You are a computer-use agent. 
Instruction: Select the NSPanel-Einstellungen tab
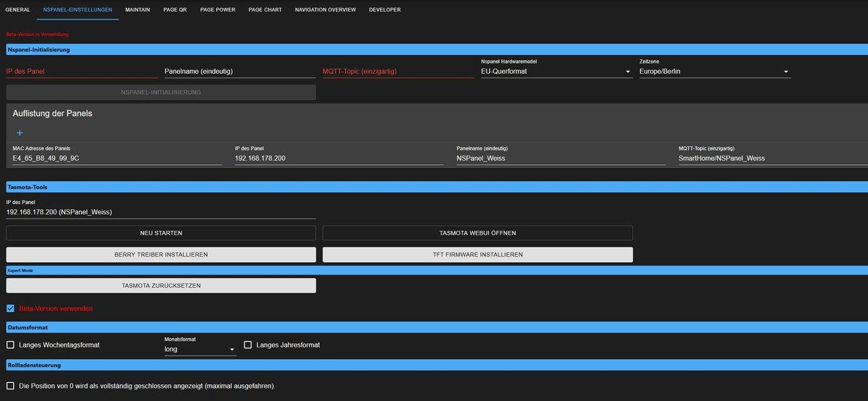pyautogui.click(x=77, y=10)
